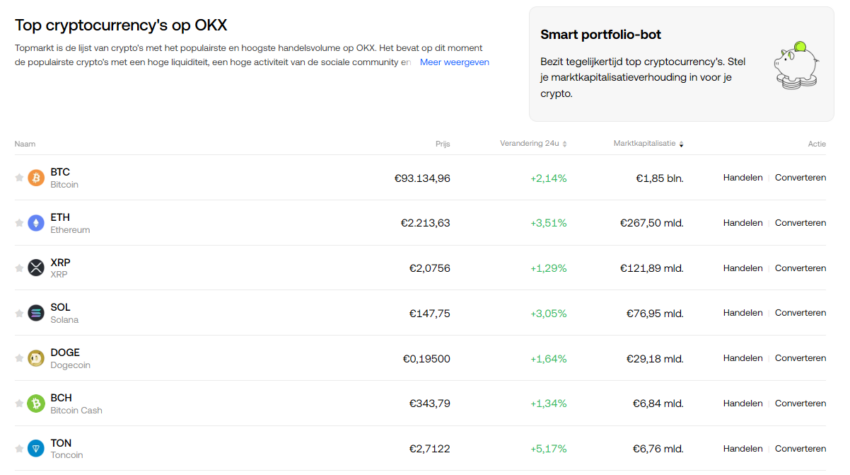Click the black XRP coin icon
The width and height of the screenshot is (850, 475).
click(36, 268)
